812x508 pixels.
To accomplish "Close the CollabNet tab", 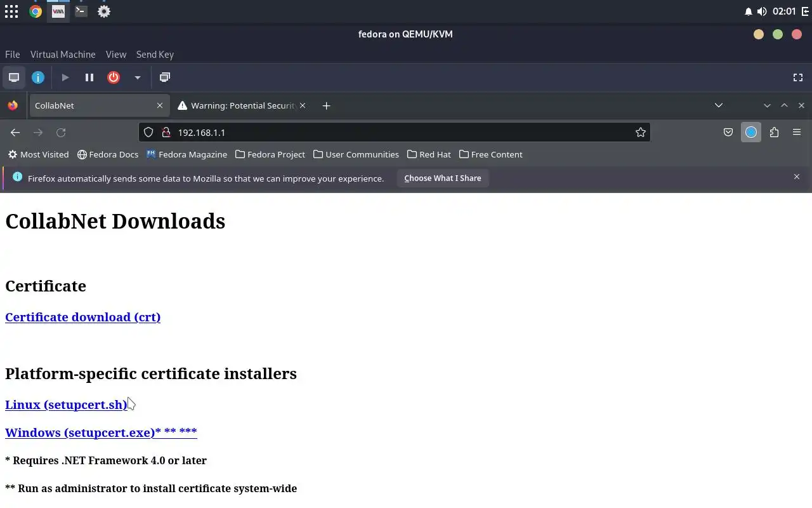I will (160, 105).
